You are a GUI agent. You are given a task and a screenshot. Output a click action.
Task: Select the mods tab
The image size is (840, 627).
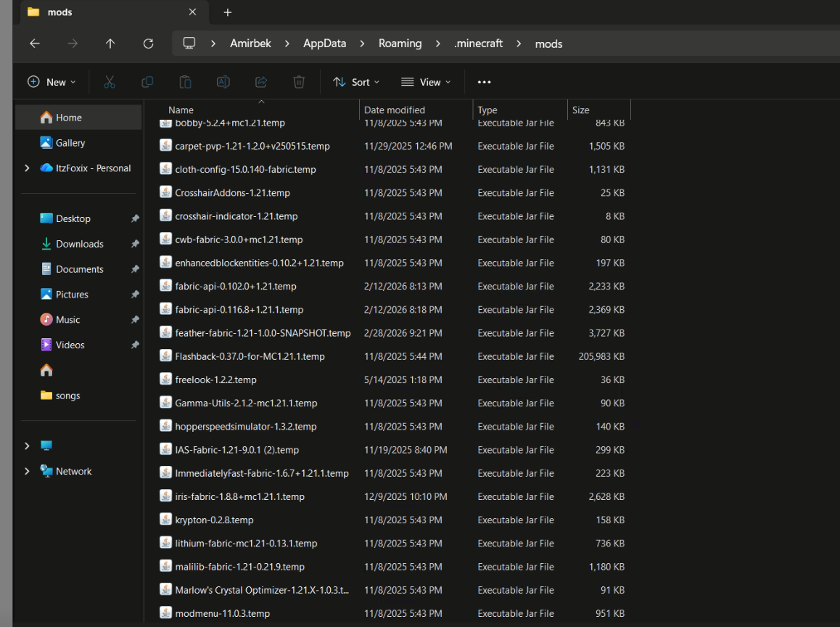[114, 12]
